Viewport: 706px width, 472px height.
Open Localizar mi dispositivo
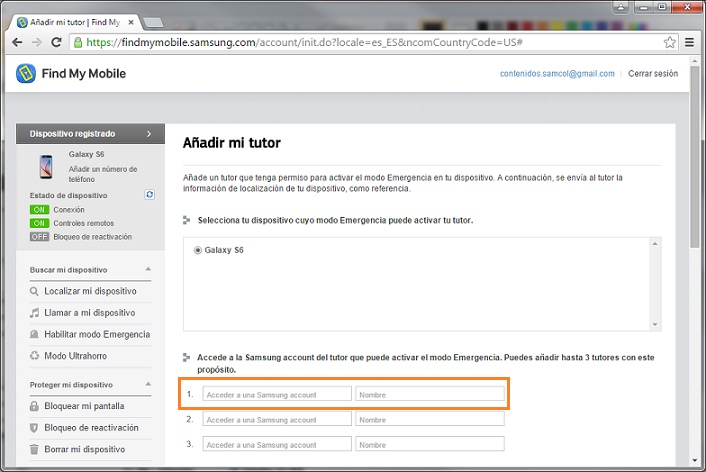[91, 291]
